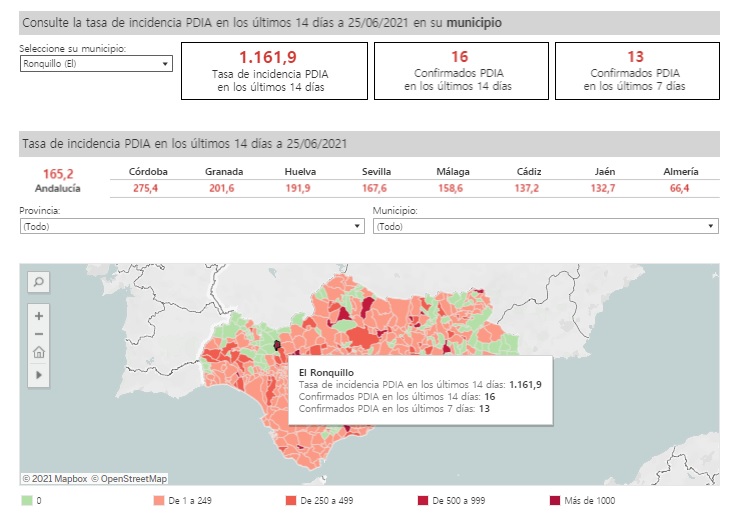Open the OpenStreetMap attribution link
The image size is (737, 523).
click(129, 479)
